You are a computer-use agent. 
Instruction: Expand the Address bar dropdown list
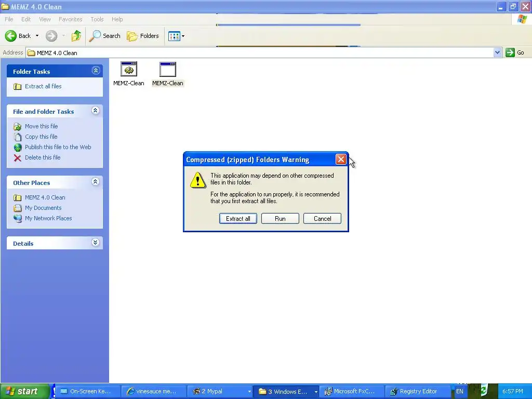coord(497,52)
